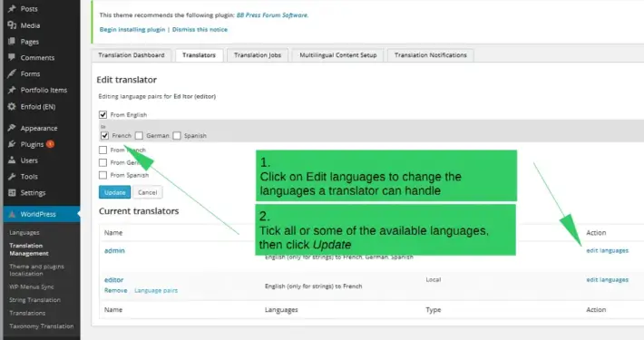
Task: Click edit languages for the admin translator
Action: tap(607, 250)
